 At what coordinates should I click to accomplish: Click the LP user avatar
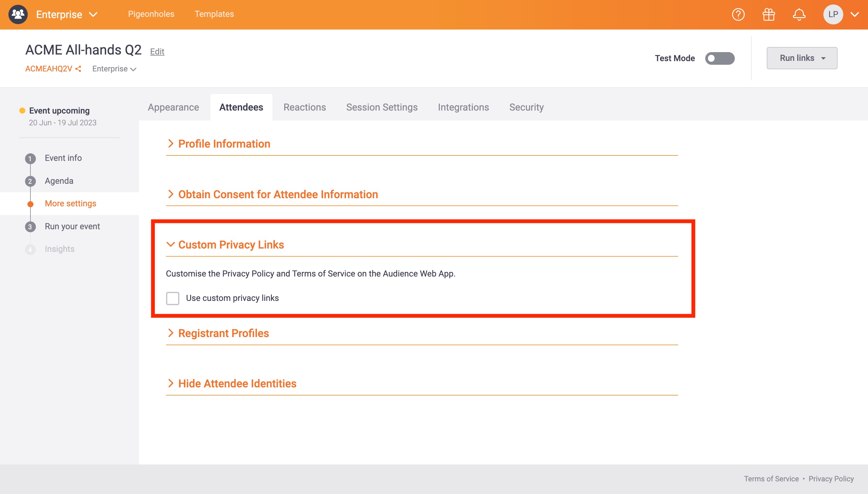pyautogui.click(x=833, y=14)
